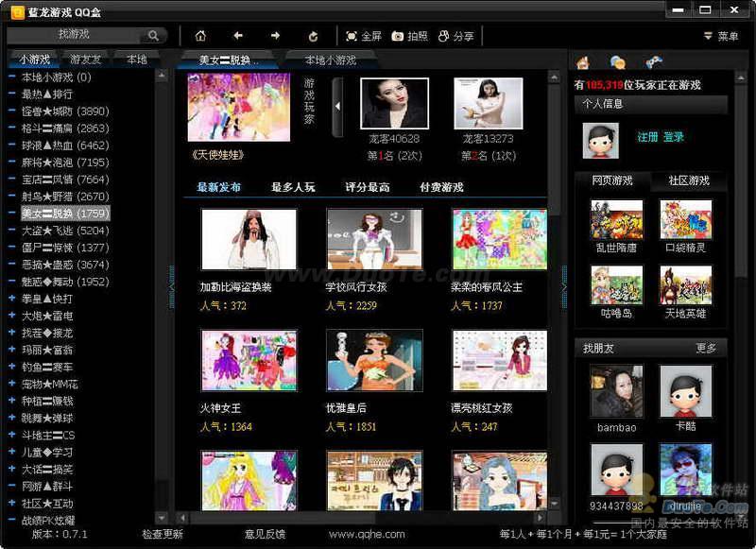756x549 pixels.
Task: Open the 菜单 menu
Action: pyautogui.click(x=721, y=36)
